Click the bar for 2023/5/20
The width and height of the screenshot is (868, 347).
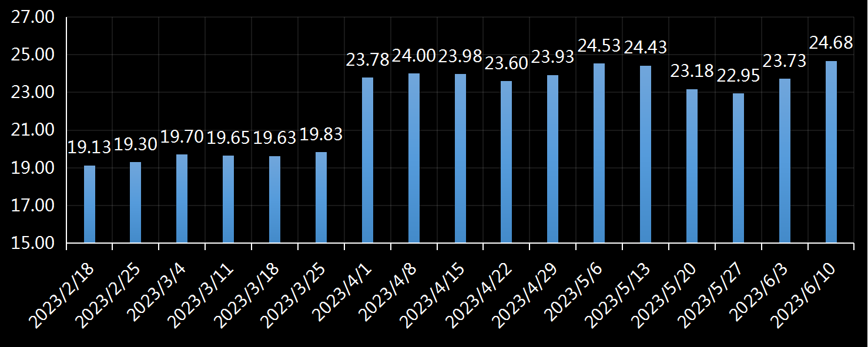692,166
